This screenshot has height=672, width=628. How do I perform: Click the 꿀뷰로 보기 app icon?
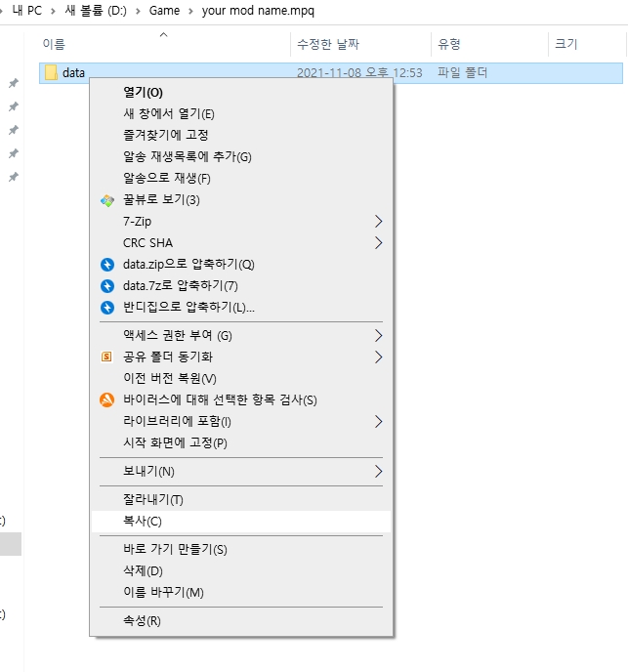(x=107, y=200)
